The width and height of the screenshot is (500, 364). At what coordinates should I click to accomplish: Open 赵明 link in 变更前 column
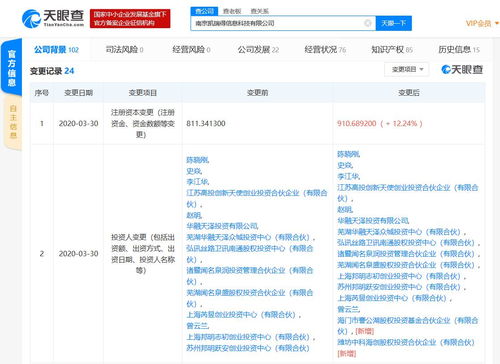pyautogui.click(x=194, y=215)
